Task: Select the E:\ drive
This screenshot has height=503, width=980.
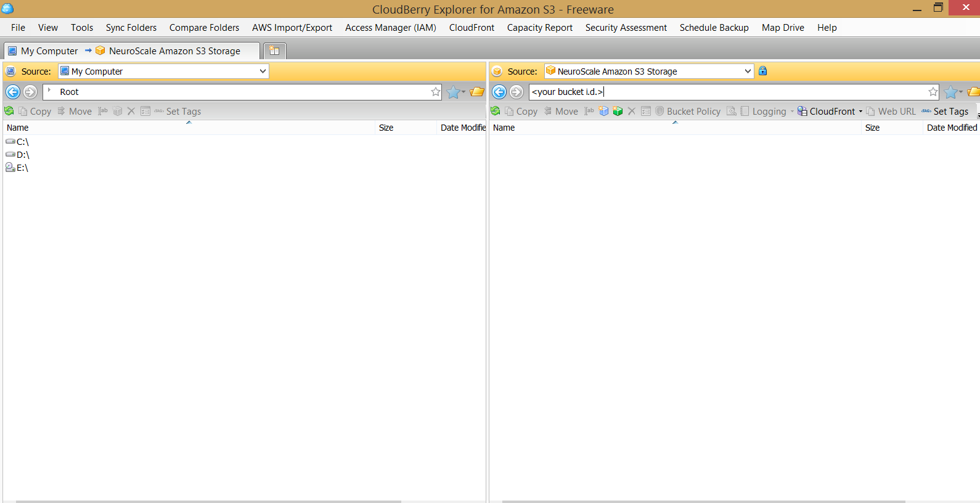Action: click(x=17, y=168)
